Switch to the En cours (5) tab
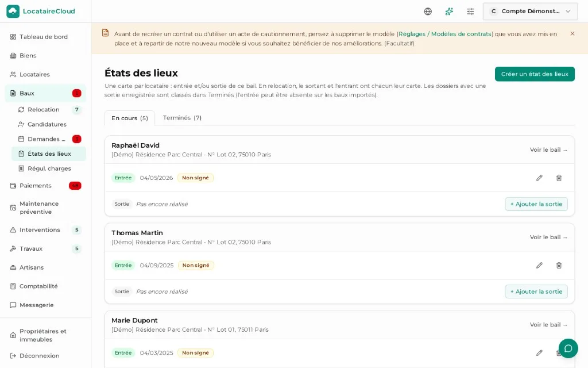 130,118
